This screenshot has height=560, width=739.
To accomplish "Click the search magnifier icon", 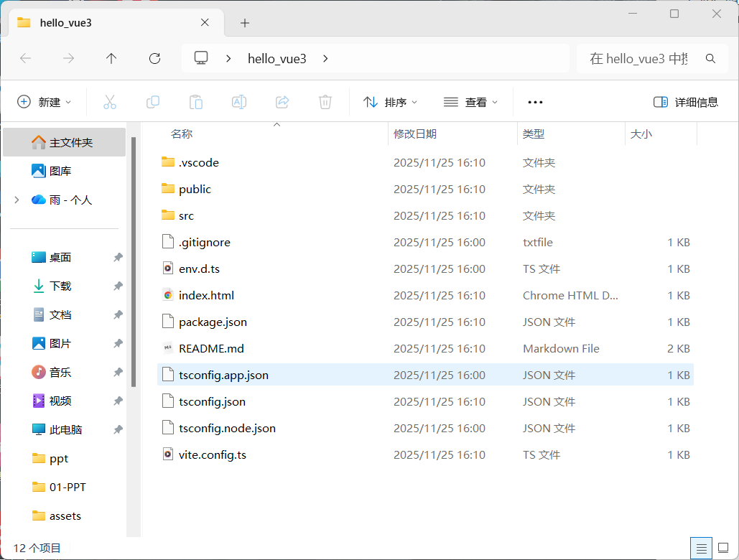I will click(x=710, y=58).
